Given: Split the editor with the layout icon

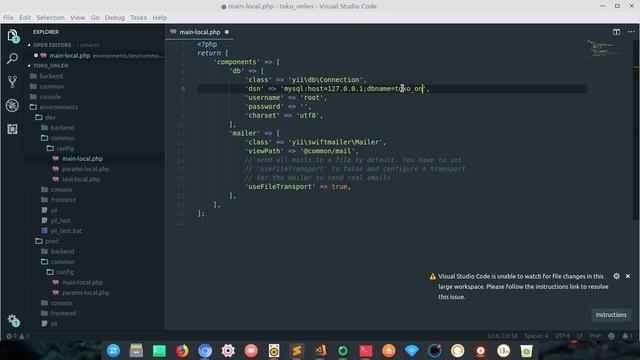Looking at the screenshot, I should pyautogui.click(x=616, y=32).
